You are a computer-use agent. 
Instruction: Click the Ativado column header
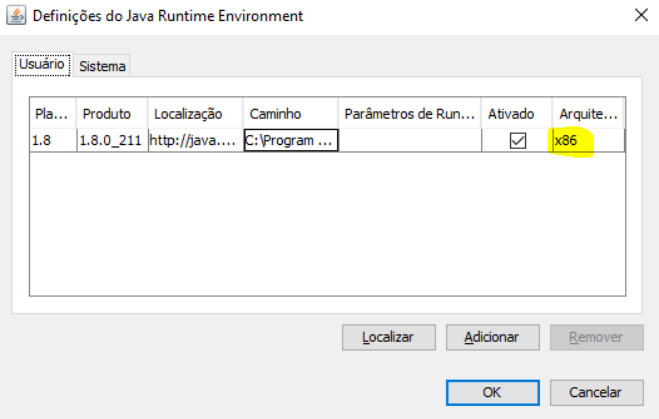point(517,113)
